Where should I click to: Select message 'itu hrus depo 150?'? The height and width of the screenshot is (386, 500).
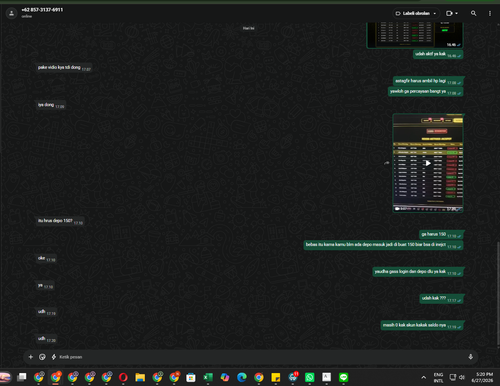[x=60, y=221]
